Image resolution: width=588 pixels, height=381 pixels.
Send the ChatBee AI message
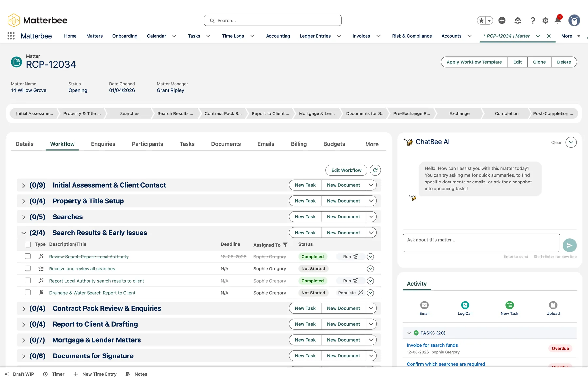(570, 245)
